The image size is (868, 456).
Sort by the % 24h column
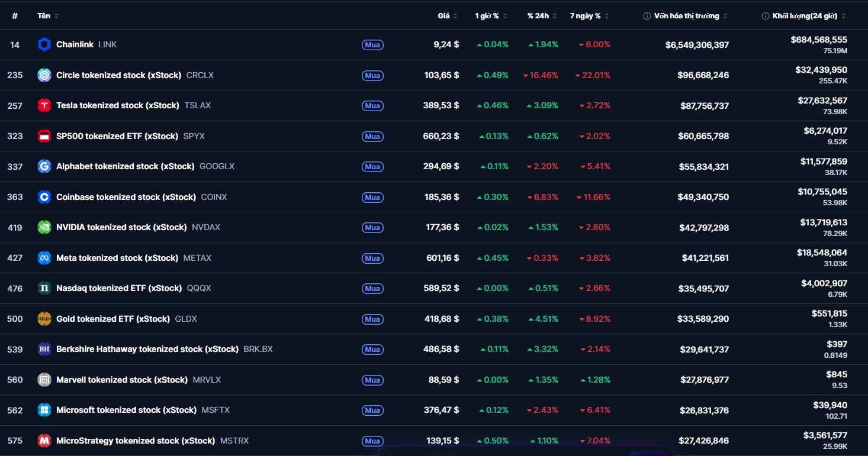point(542,16)
